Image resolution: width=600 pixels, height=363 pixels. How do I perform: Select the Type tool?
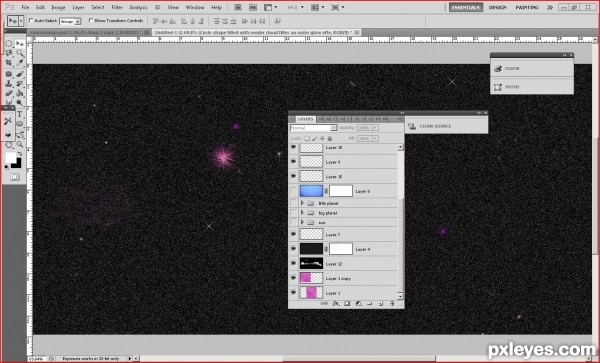pos(20,114)
